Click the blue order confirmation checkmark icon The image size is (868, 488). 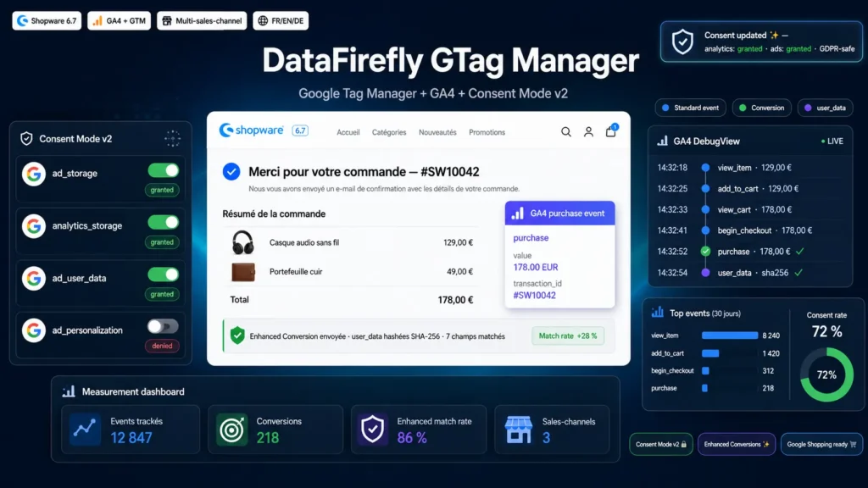point(231,171)
